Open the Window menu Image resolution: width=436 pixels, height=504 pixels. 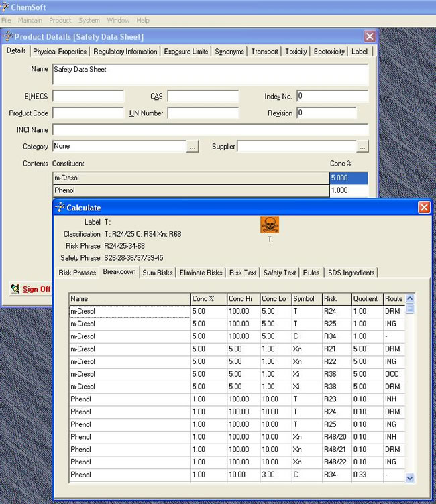pos(118,21)
